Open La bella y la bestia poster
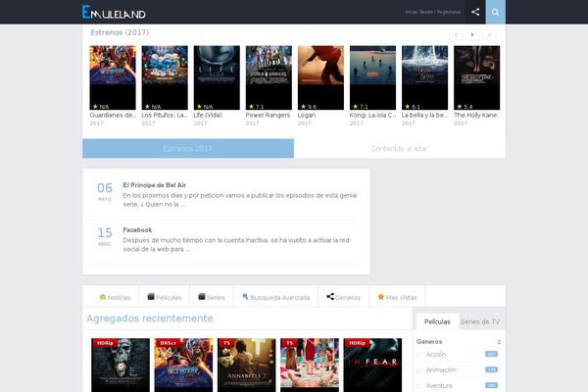The height and width of the screenshot is (392, 588). click(x=425, y=77)
